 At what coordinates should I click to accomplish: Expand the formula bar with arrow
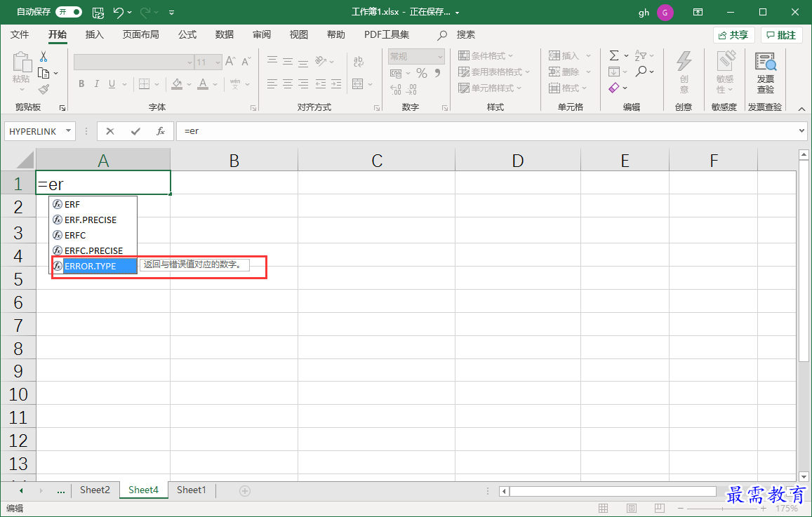(802, 131)
